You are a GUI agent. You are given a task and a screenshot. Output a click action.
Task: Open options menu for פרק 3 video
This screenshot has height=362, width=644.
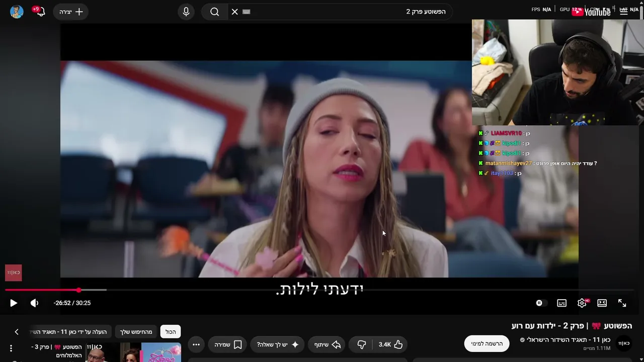(11, 348)
